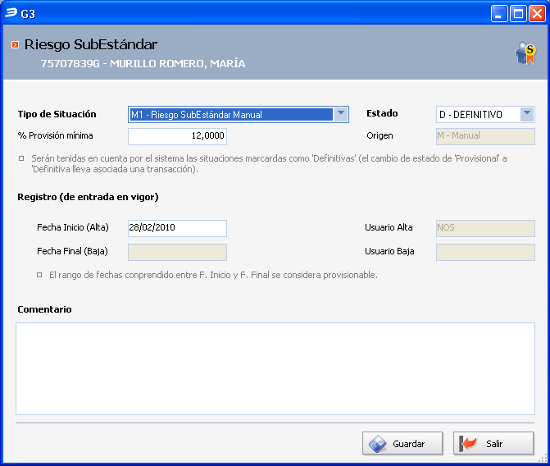Screen dimensions: 550x466
Task: Click the bullet marker beside 'Serán tenidas' note
Action: coord(22,158)
